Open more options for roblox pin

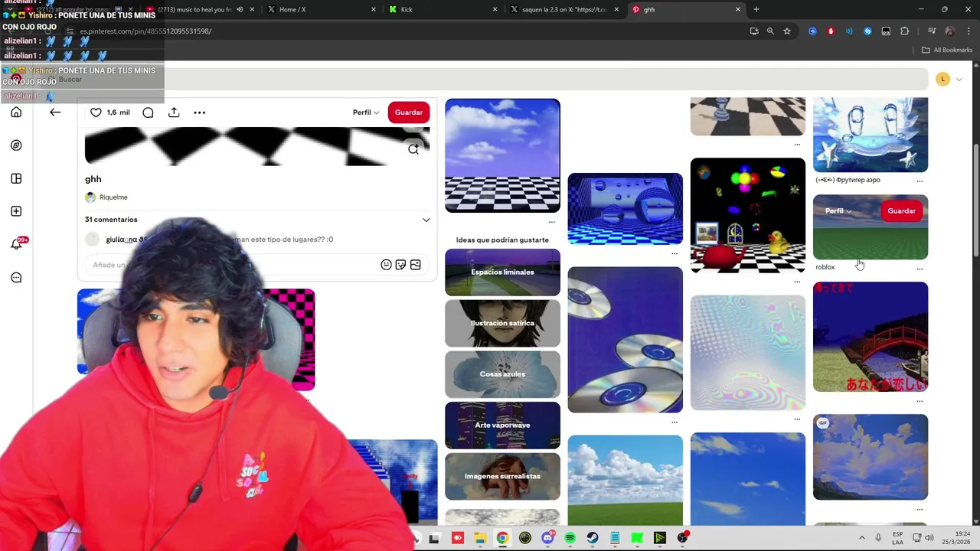click(920, 269)
